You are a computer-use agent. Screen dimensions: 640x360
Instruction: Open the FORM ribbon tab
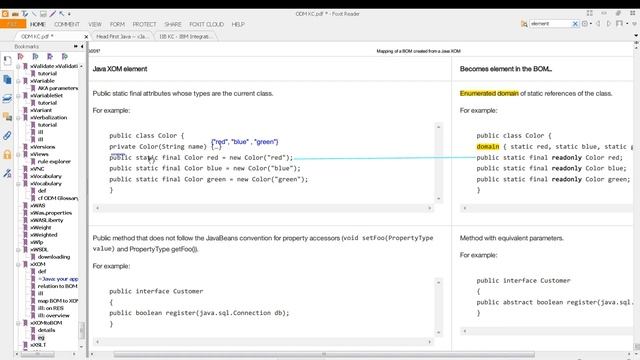tap(118, 24)
